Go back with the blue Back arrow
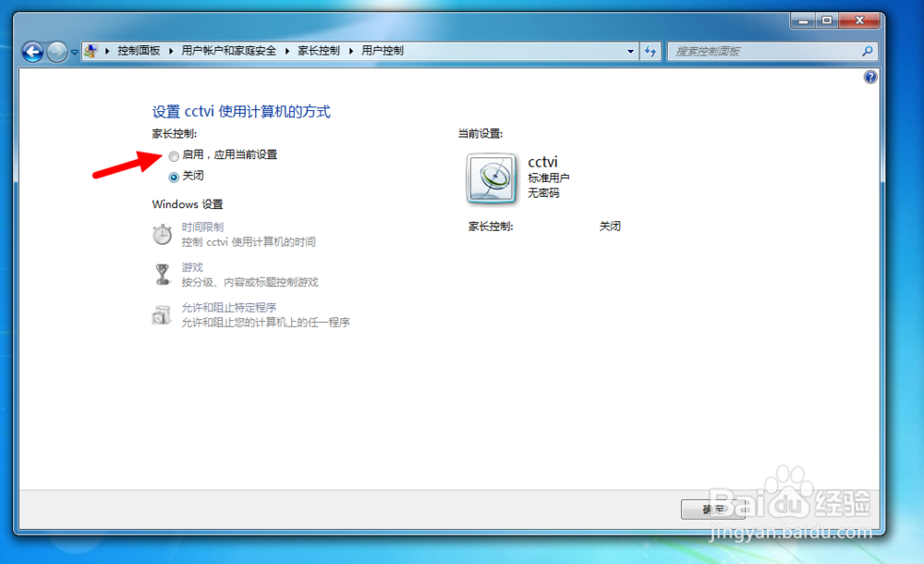Viewport: 924px width, 564px height. (32, 52)
